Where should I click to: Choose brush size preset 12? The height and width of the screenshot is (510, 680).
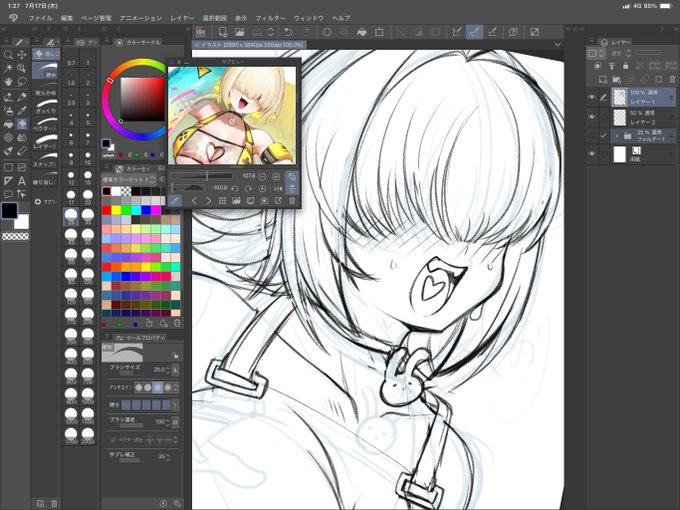[71, 177]
